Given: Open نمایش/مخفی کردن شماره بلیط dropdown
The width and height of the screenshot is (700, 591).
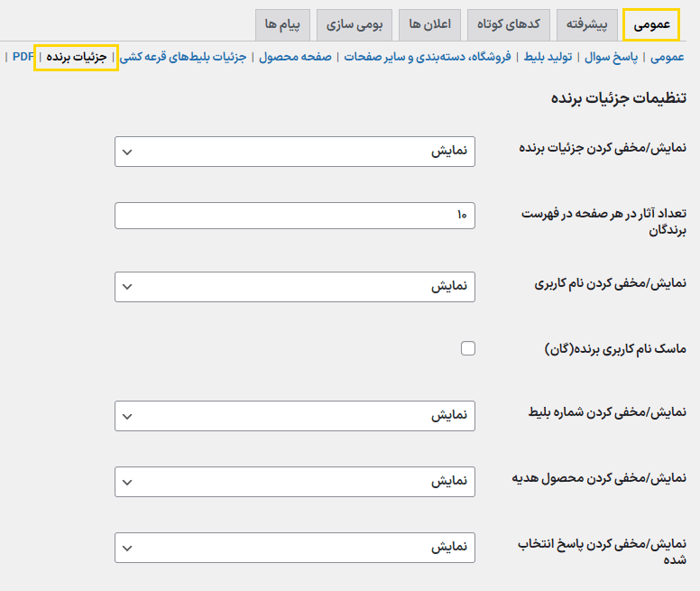Looking at the screenshot, I should pos(295,416).
